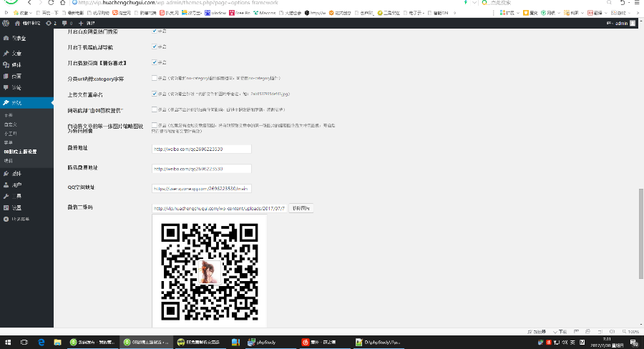
Task: Focus the 微博地址 Weibo URL field
Action: tap(202, 149)
